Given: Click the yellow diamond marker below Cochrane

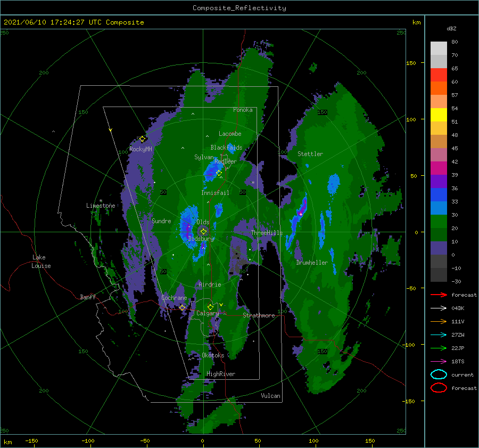Looking at the screenshot, I should pyautogui.click(x=183, y=308).
